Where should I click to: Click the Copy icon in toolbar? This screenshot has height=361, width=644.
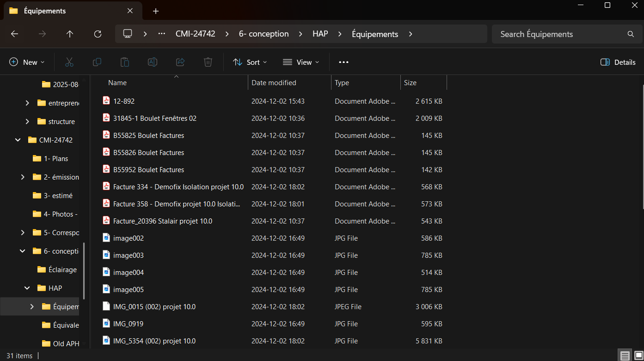pyautogui.click(x=97, y=62)
